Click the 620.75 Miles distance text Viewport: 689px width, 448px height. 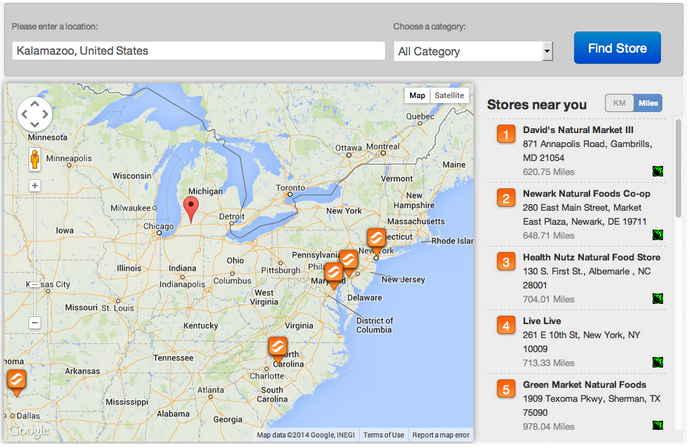548,172
